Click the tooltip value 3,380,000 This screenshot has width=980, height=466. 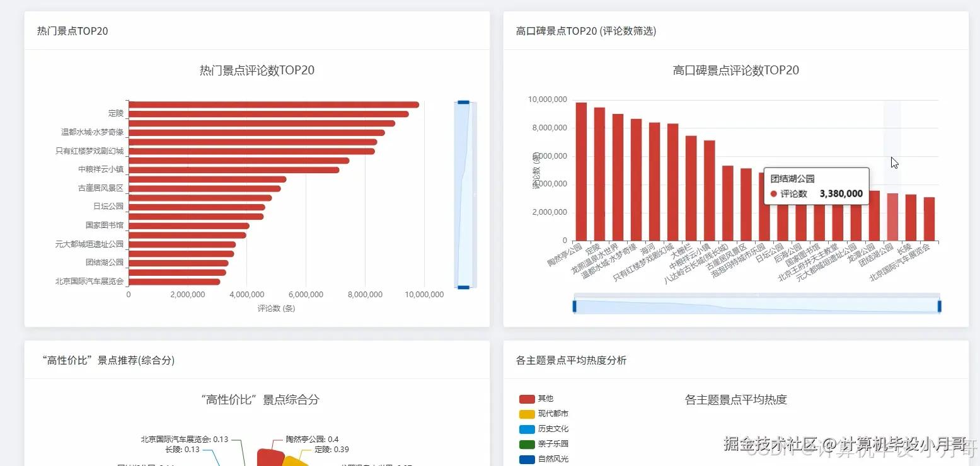[841, 194]
